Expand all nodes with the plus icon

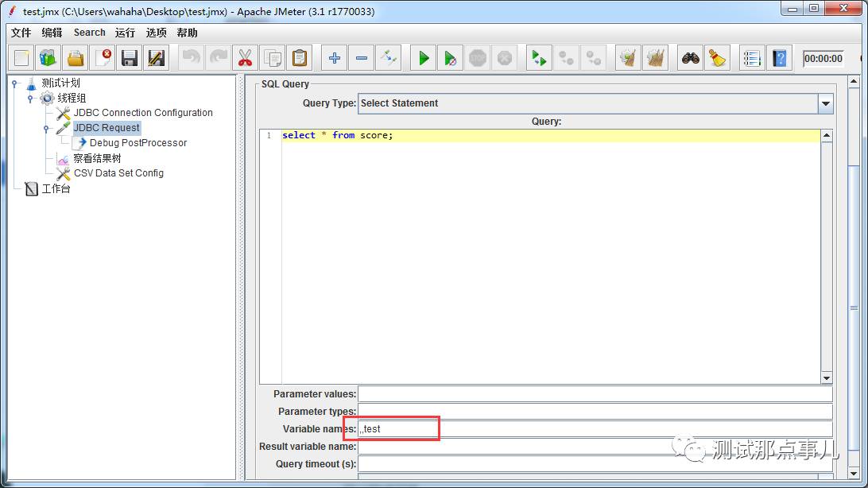click(335, 58)
